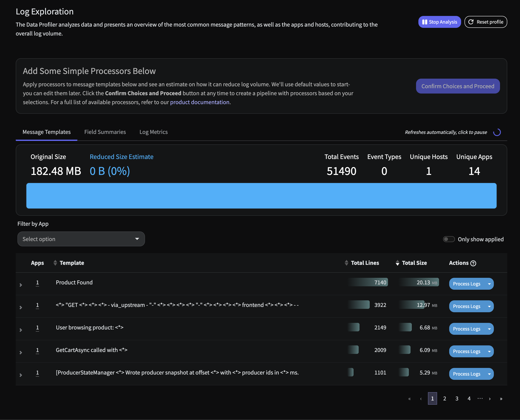This screenshot has width=520, height=420.
Task: Go to the last page using the double arrow
Action: (501, 399)
